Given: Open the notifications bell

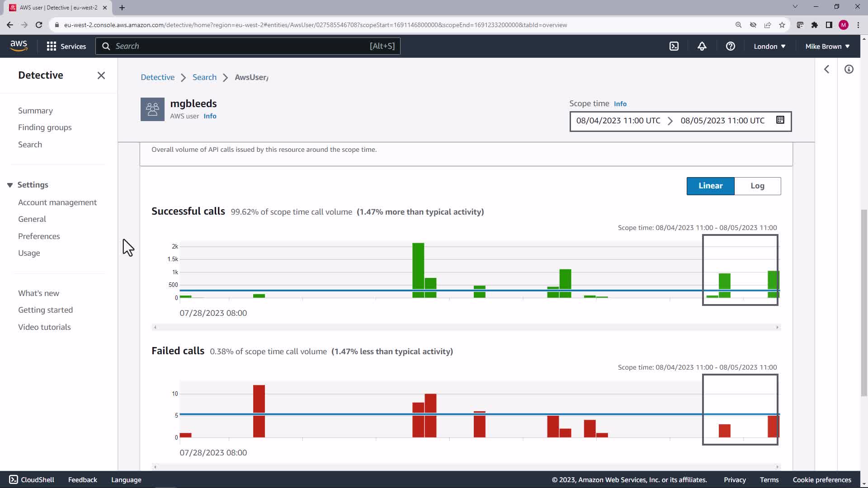Looking at the screenshot, I should [x=702, y=46].
